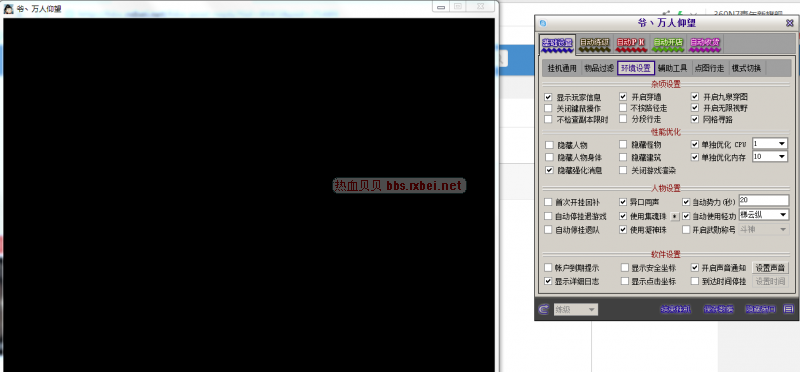The image size is (800, 372).
Task: Click the 隐藏窗口 link
Action: point(761,309)
